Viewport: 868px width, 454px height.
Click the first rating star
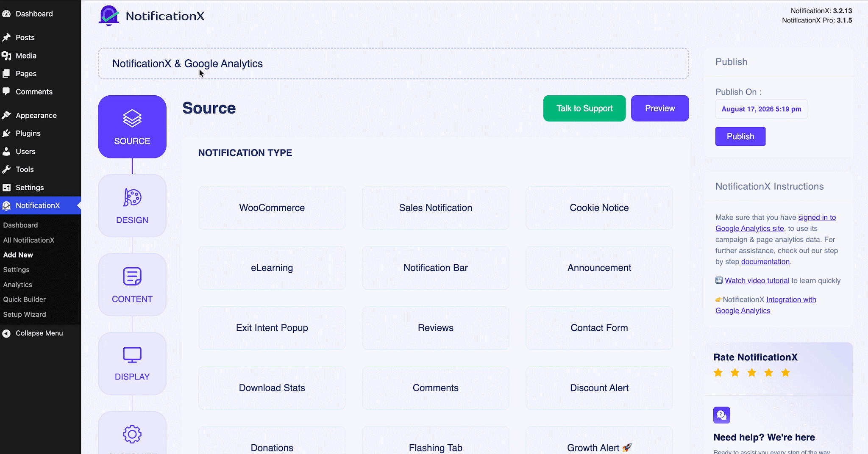click(718, 373)
